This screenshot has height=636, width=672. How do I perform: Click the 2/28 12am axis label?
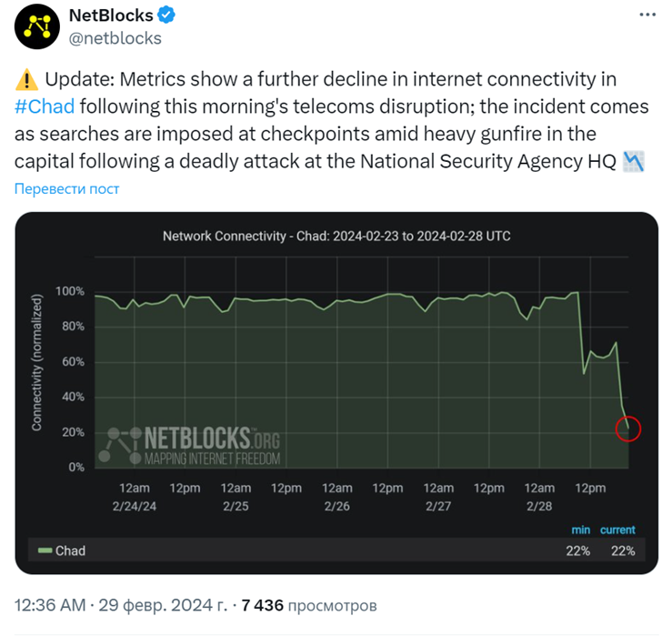click(x=539, y=497)
